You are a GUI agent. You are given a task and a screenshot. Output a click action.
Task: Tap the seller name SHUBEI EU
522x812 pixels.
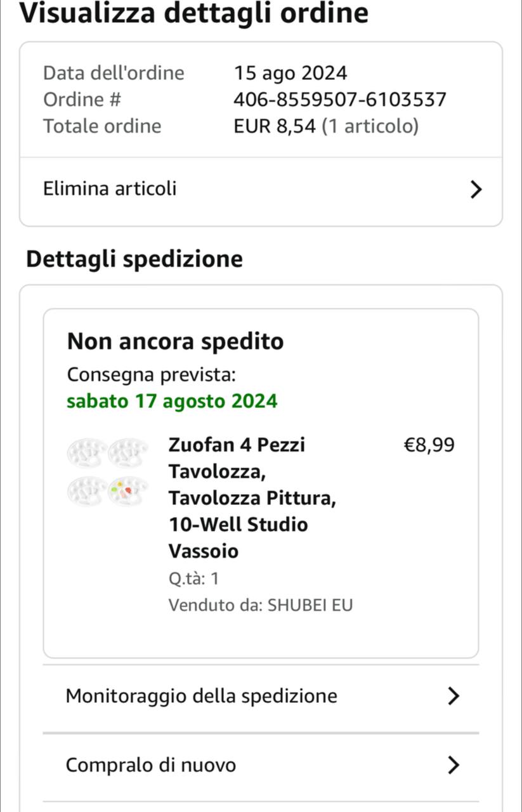tap(310, 605)
